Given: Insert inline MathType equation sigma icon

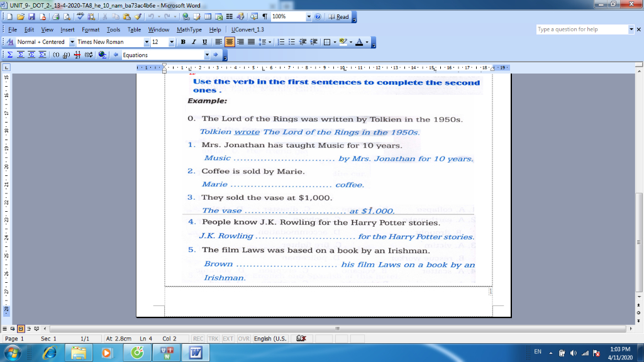Looking at the screenshot, I should pos(10,55).
